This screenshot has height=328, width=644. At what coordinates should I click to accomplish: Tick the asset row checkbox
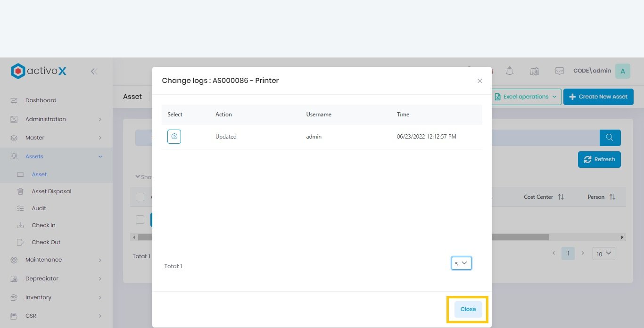pyautogui.click(x=140, y=220)
